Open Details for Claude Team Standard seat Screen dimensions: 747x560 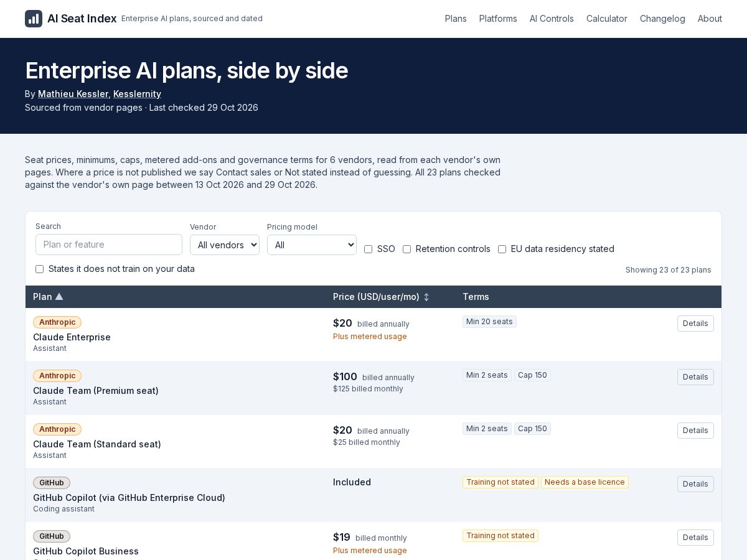(x=695, y=431)
